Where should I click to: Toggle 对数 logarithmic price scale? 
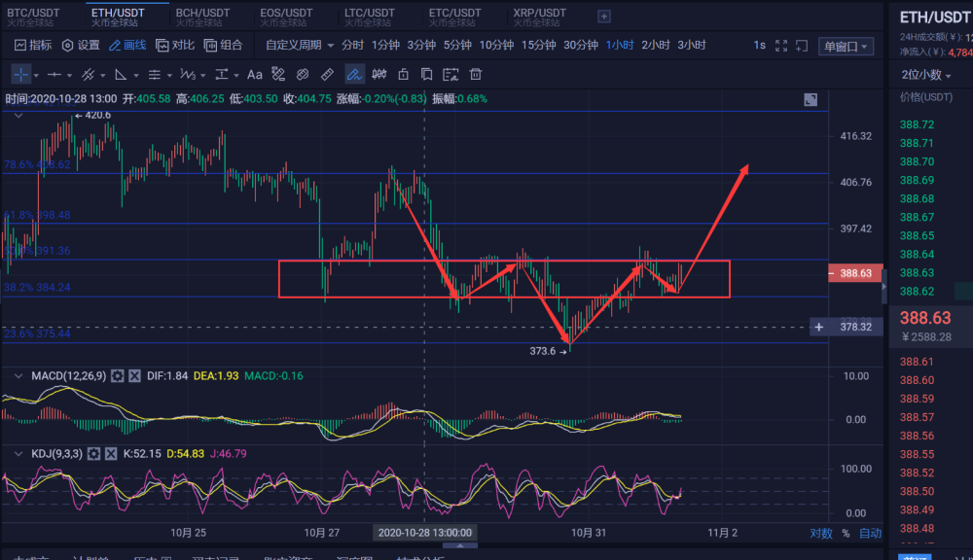(821, 534)
